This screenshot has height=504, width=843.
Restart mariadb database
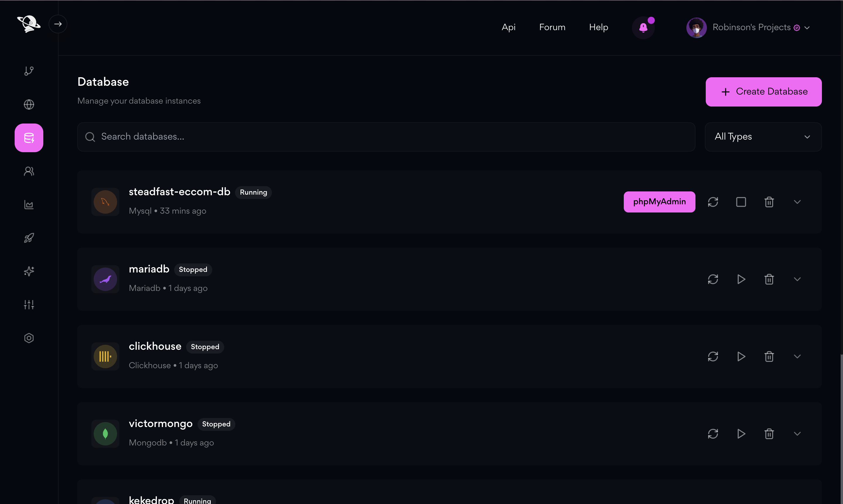pos(713,279)
